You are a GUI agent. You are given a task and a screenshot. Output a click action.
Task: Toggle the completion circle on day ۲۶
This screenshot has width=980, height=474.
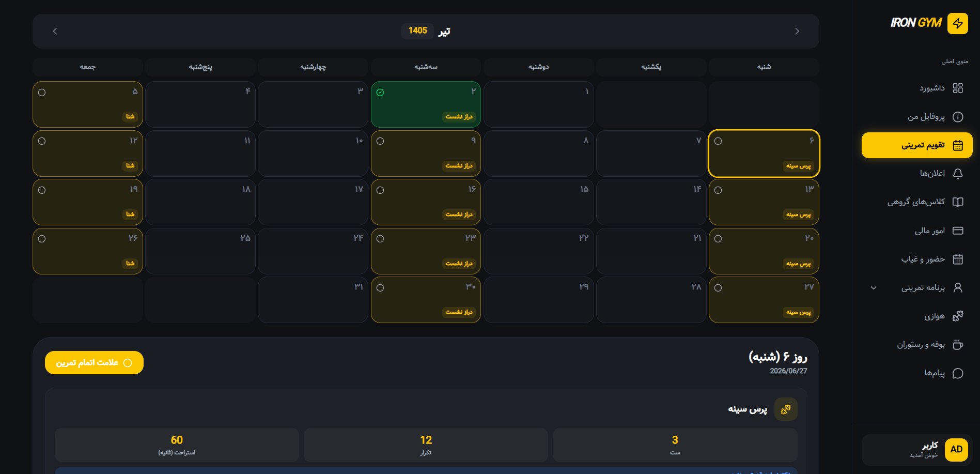coord(42,239)
